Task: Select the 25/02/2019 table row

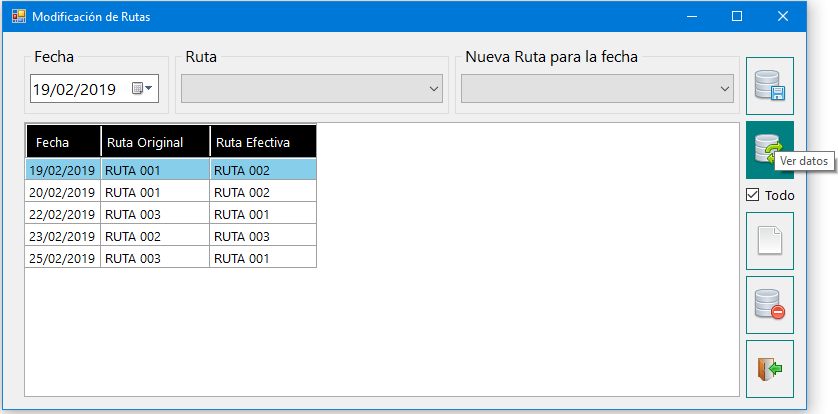Action: (x=170, y=259)
